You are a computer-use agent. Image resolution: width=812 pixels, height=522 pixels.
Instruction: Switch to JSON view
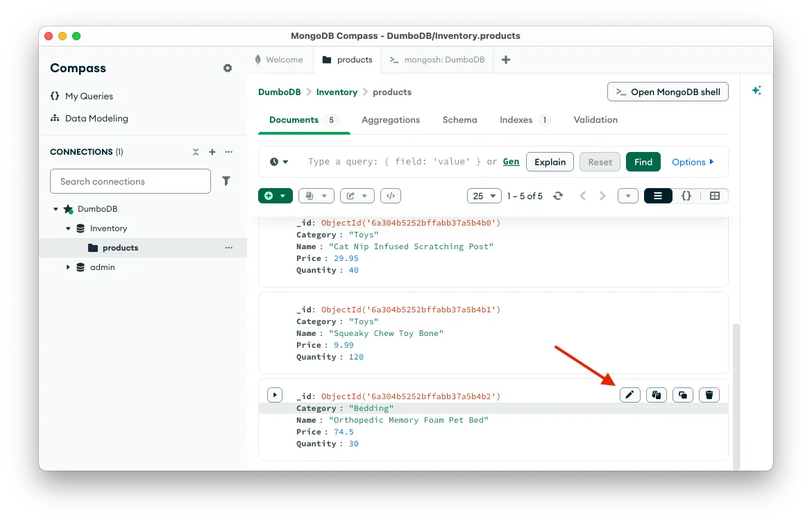tap(686, 196)
